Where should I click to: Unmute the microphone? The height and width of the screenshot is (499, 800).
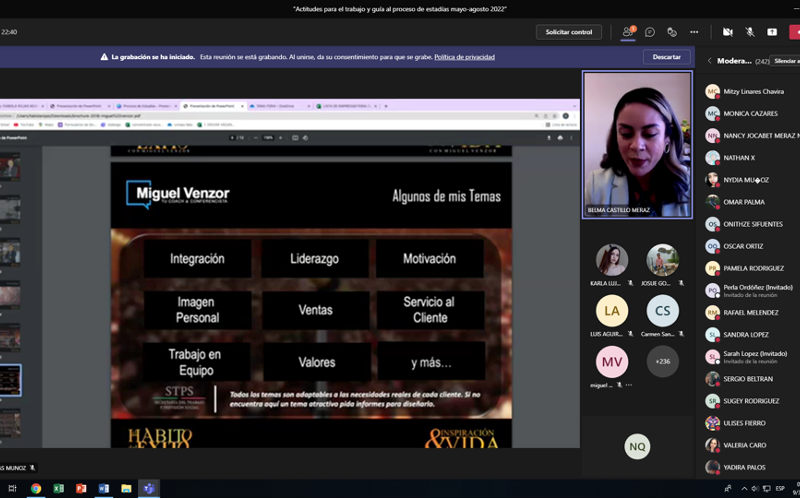749,32
